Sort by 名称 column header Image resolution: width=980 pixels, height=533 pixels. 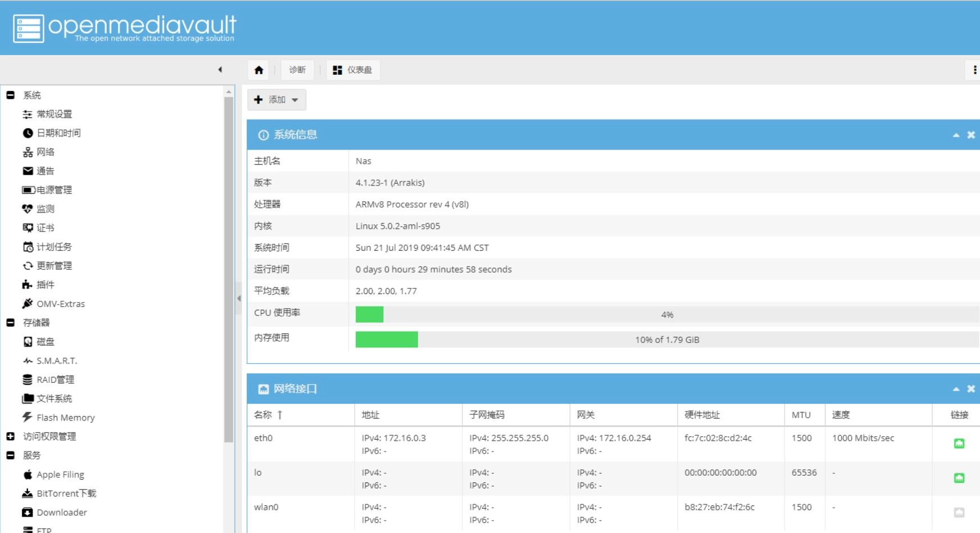(x=301, y=415)
